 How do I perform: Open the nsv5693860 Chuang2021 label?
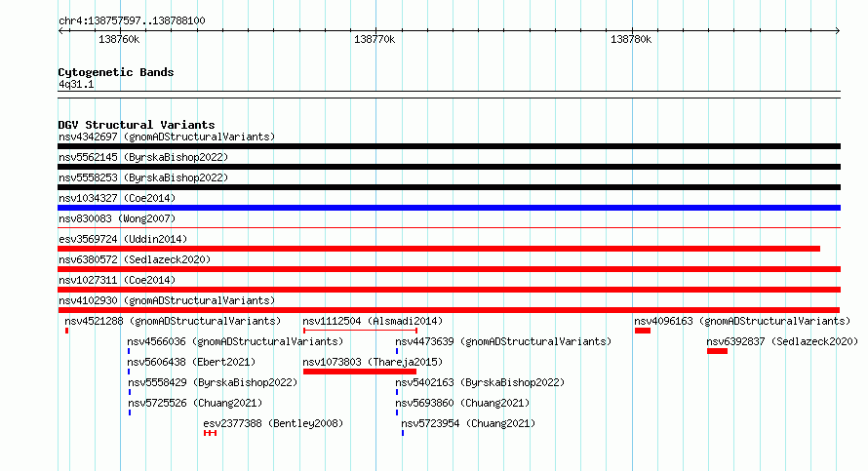tap(462, 403)
